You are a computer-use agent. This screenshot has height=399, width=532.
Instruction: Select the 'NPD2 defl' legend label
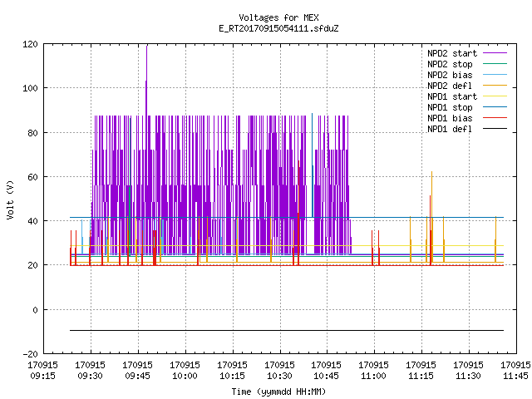pos(450,86)
